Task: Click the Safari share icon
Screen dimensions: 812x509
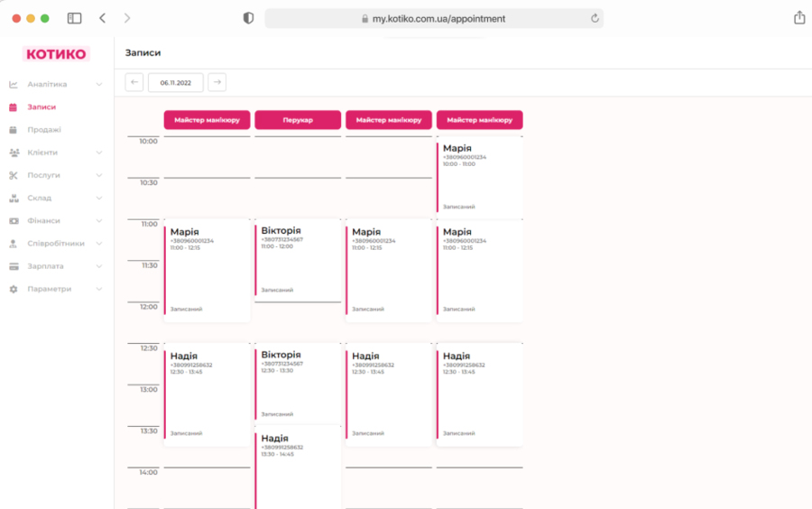Action: tap(798, 18)
